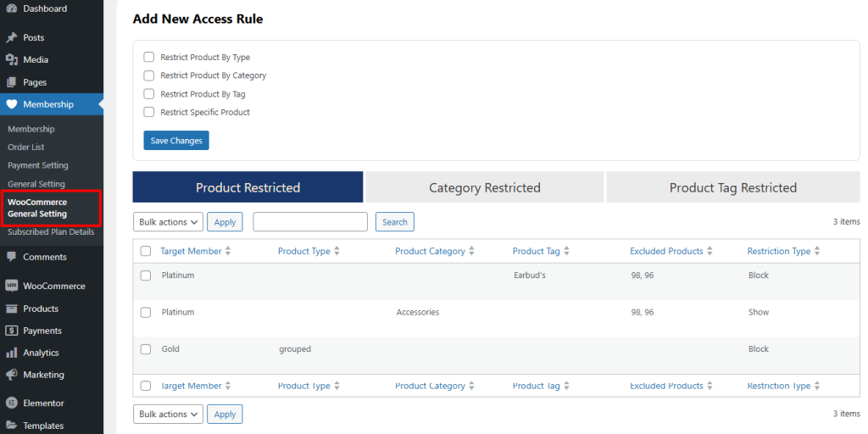Switch to Category Restricted tab
The width and height of the screenshot is (868, 434).
(484, 188)
